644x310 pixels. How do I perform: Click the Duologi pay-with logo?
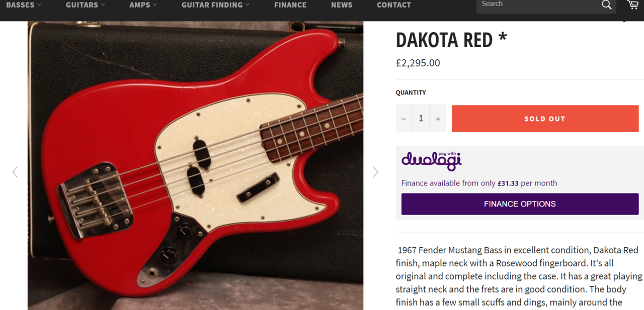[431, 161]
